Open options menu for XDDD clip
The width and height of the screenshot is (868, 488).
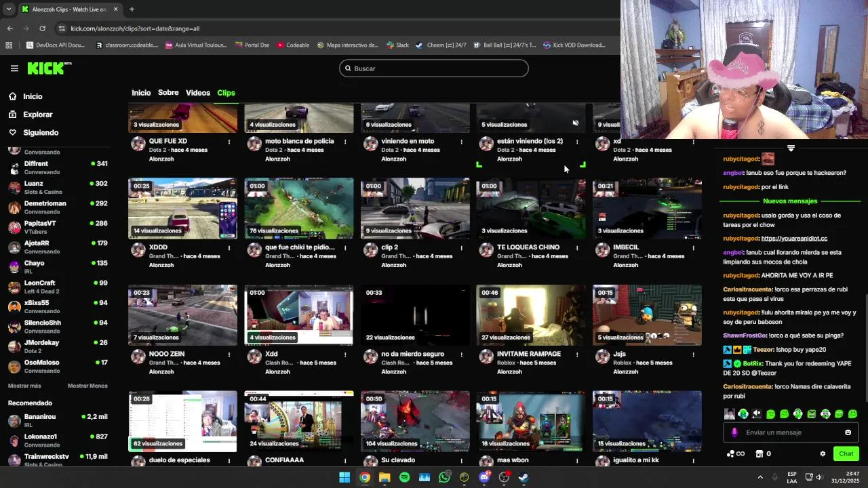(x=229, y=248)
